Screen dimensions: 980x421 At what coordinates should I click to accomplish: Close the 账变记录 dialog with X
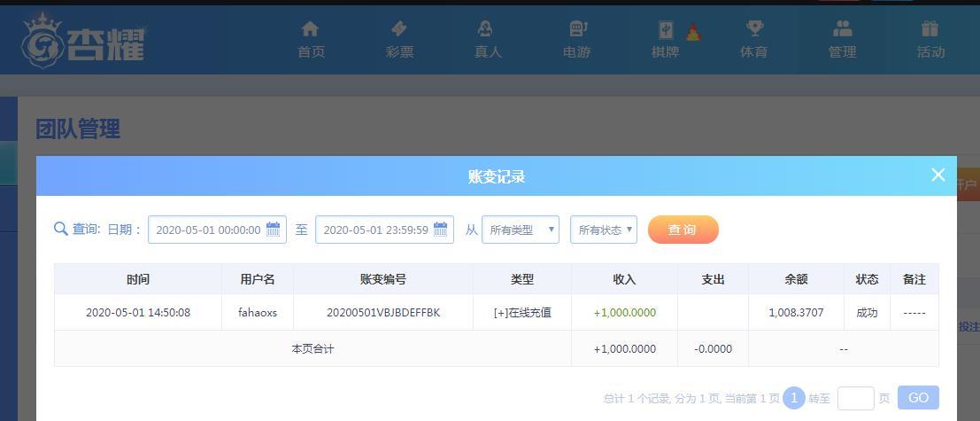(938, 175)
